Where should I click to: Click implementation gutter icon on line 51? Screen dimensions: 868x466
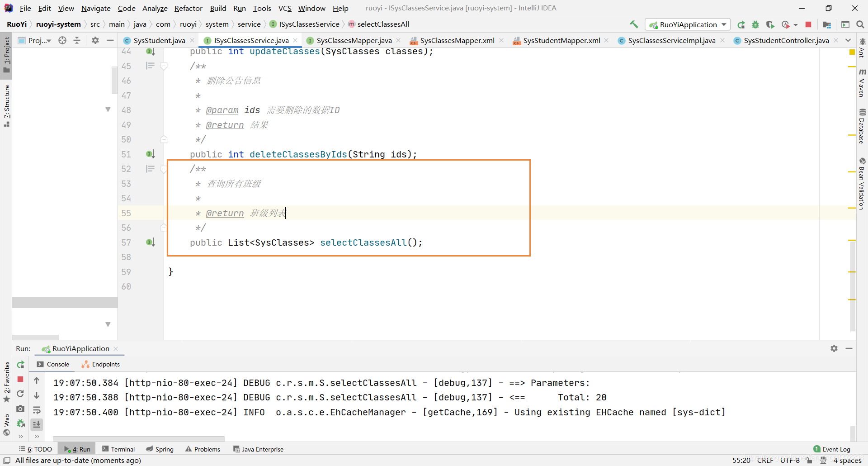pos(151,154)
